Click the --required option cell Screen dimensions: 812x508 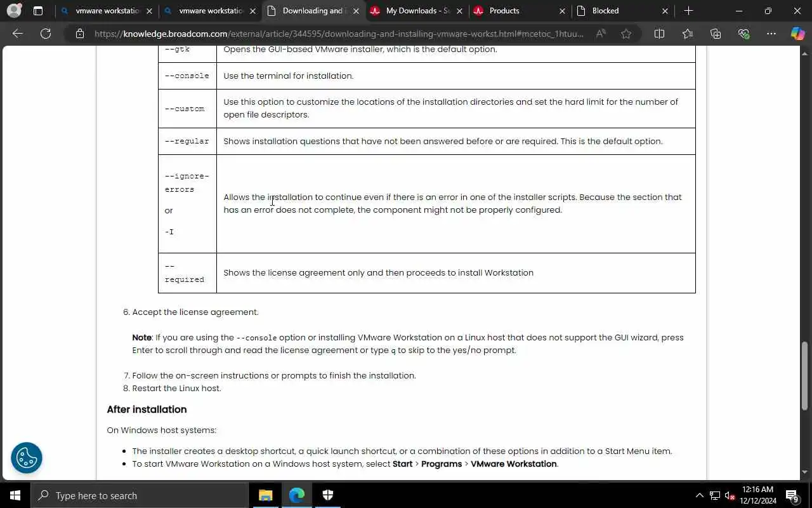point(187,273)
